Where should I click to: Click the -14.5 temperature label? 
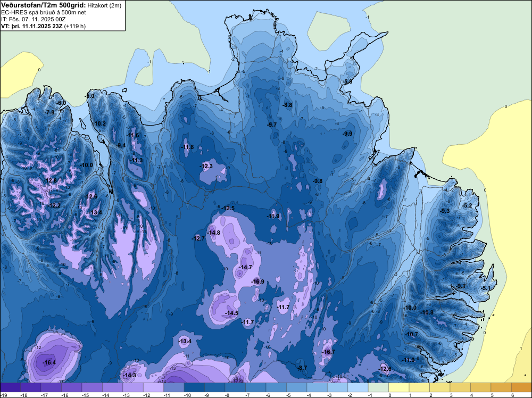tap(232, 313)
